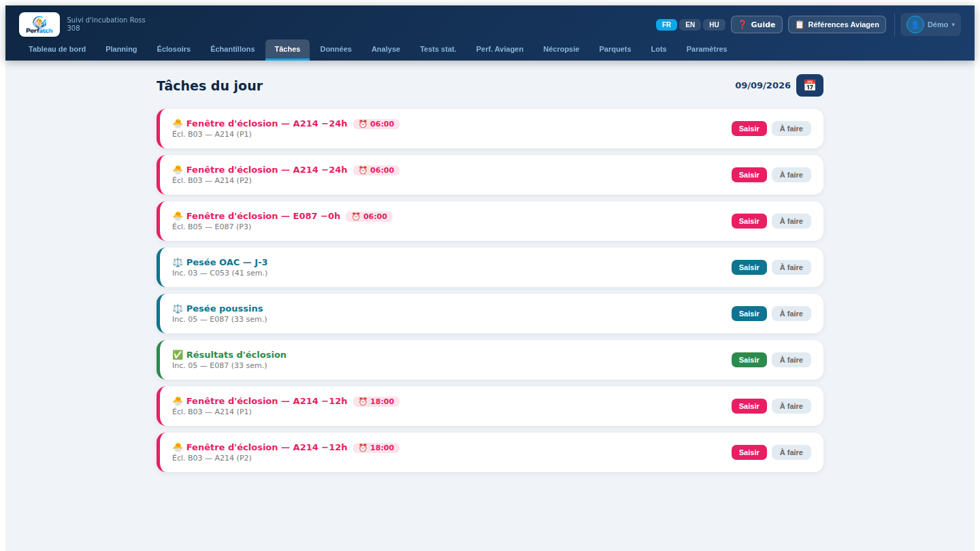This screenshot has height=551, width=980.
Task: Click Saisir for the A214 −24h (P1) task
Action: click(749, 129)
